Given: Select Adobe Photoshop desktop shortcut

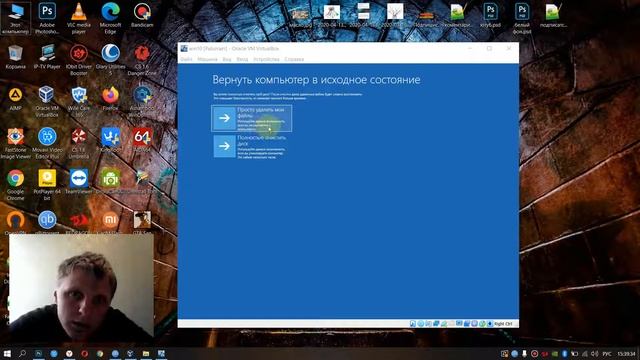Looking at the screenshot, I should tap(47, 18).
